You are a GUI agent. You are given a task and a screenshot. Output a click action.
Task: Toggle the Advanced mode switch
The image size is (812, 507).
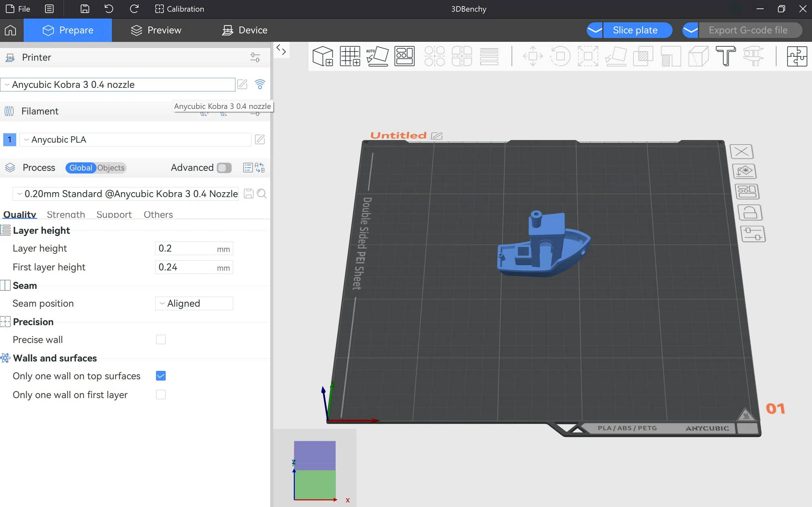point(224,168)
